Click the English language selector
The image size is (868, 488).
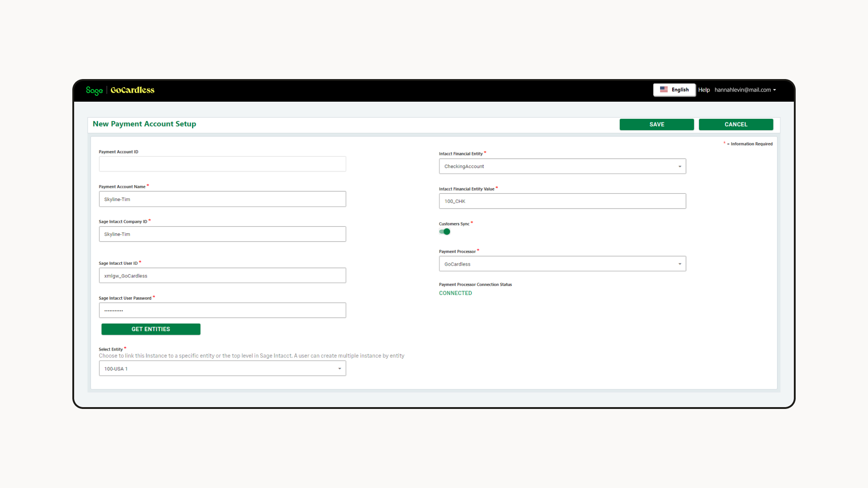pos(679,90)
